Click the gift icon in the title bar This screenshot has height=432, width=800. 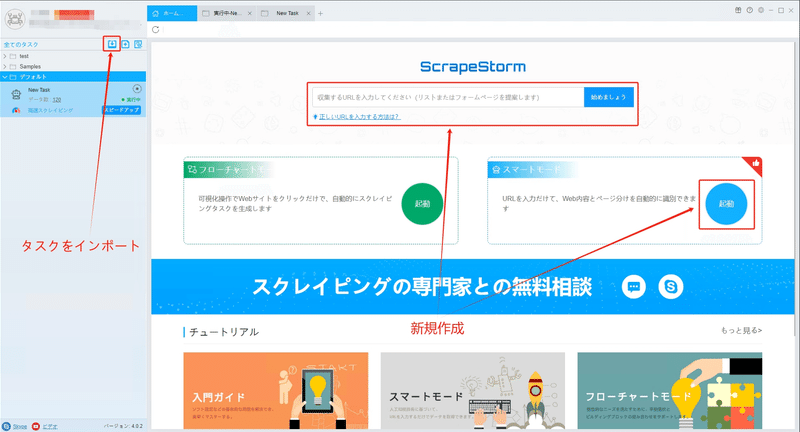click(x=738, y=10)
